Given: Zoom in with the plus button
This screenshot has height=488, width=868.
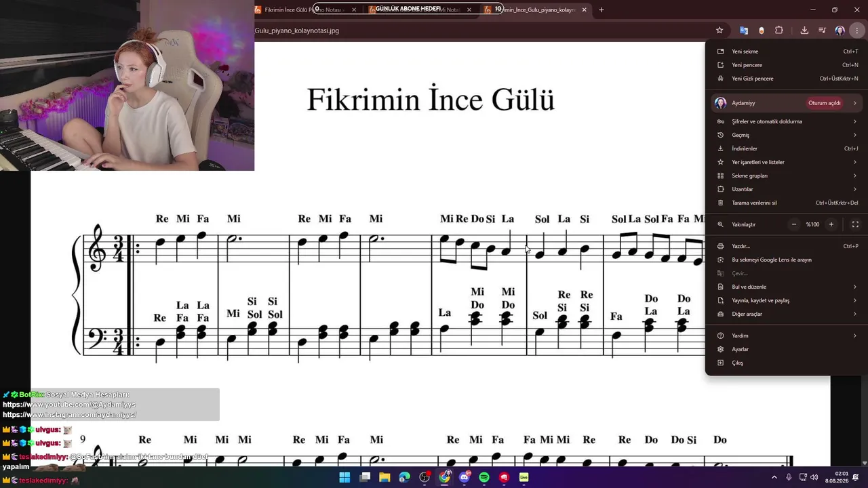Looking at the screenshot, I should pyautogui.click(x=831, y=224).
